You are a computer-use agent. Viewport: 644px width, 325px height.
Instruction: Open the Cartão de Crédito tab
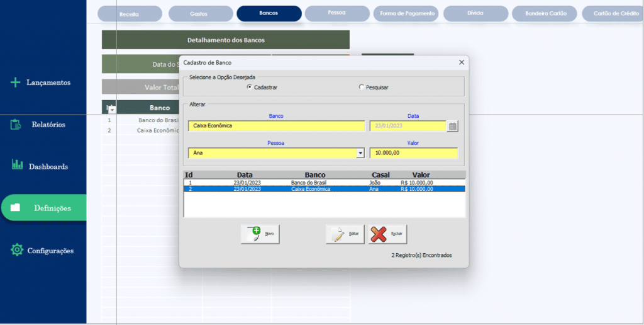613,13
